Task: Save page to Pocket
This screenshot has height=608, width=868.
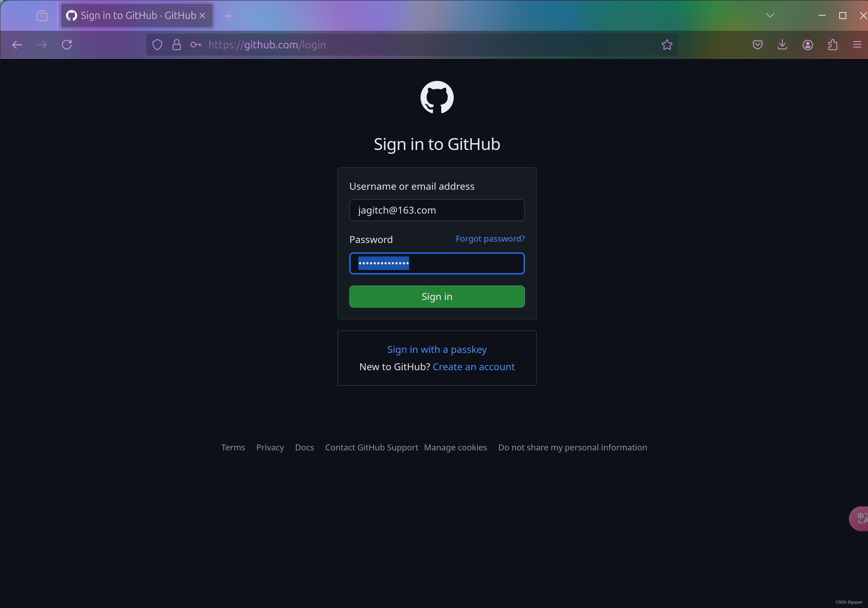Action: pos(758,45)
